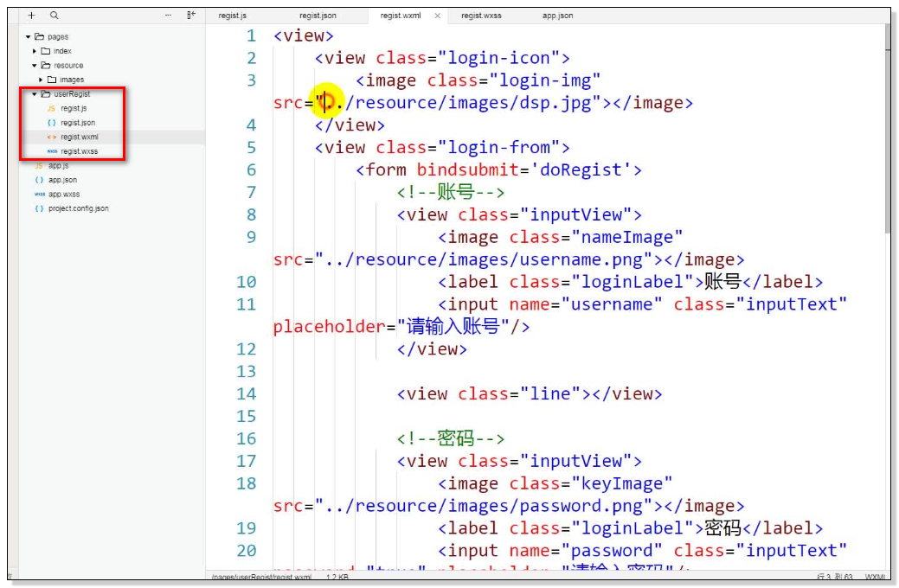Switch to the regist.json editor tab
The width and height of the screenshot is (899, 588).
(318, 16)
